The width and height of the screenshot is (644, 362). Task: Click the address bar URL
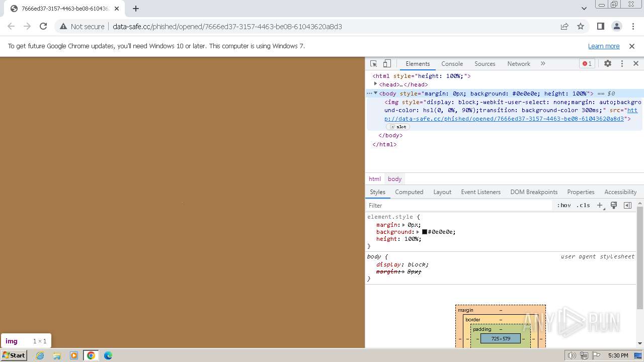pyautogui.click(x=227, y=26)
